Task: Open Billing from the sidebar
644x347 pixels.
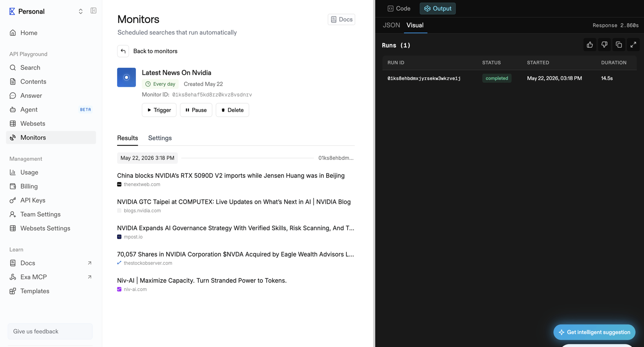Action: point(51,186)
